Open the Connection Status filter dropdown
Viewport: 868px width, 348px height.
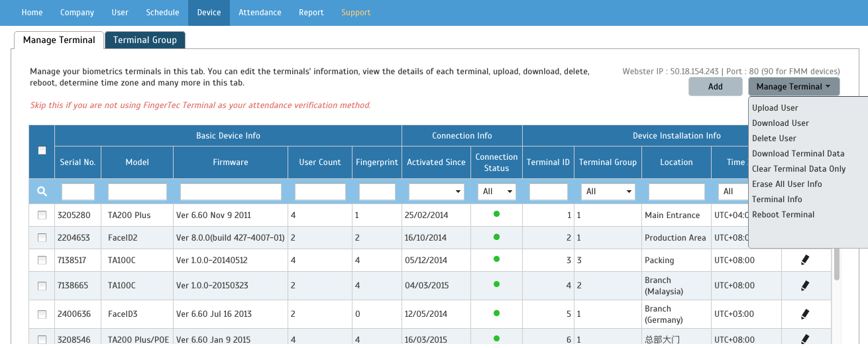[496, 192]
